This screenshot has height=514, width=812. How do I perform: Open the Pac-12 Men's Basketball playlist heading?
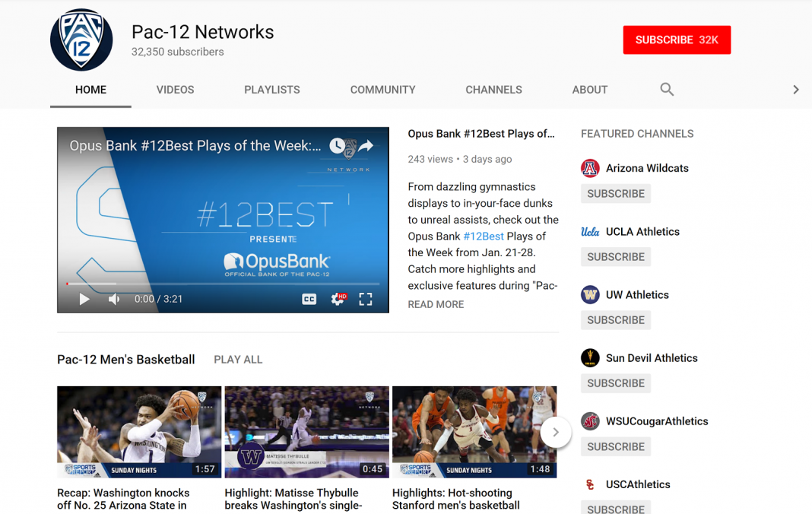(126, 360)
